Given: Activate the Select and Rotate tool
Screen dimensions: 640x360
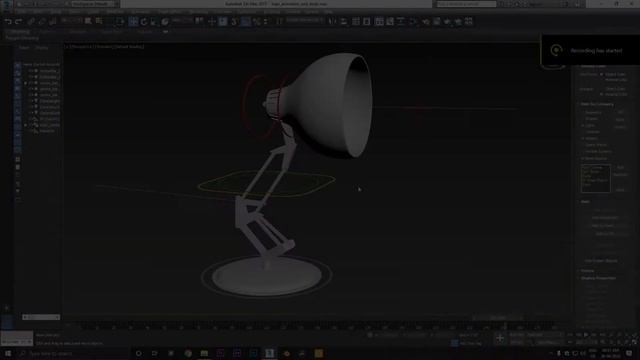Looking at the screenshot, I should (144, 21).
